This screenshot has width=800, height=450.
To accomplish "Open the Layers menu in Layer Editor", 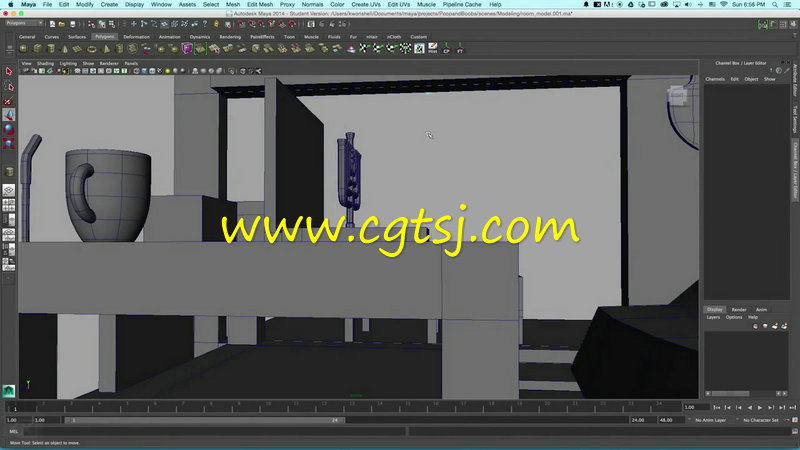I will 713,317.
